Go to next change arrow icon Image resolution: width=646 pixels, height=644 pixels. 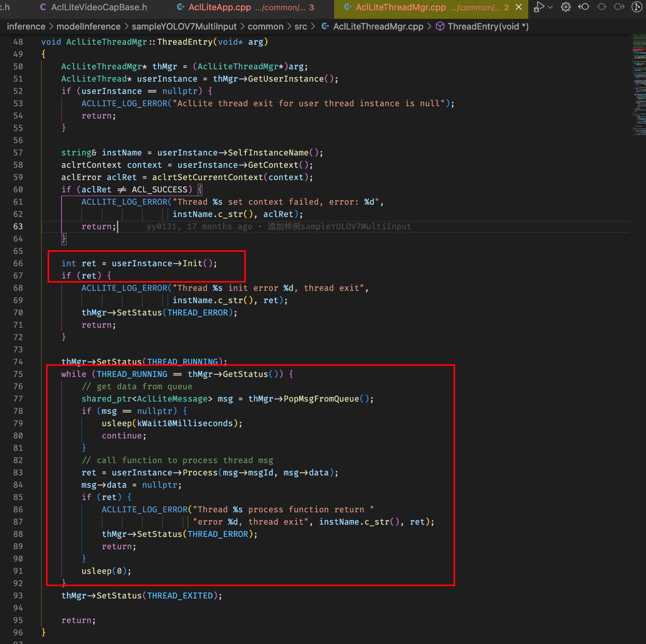pos(619,7)
